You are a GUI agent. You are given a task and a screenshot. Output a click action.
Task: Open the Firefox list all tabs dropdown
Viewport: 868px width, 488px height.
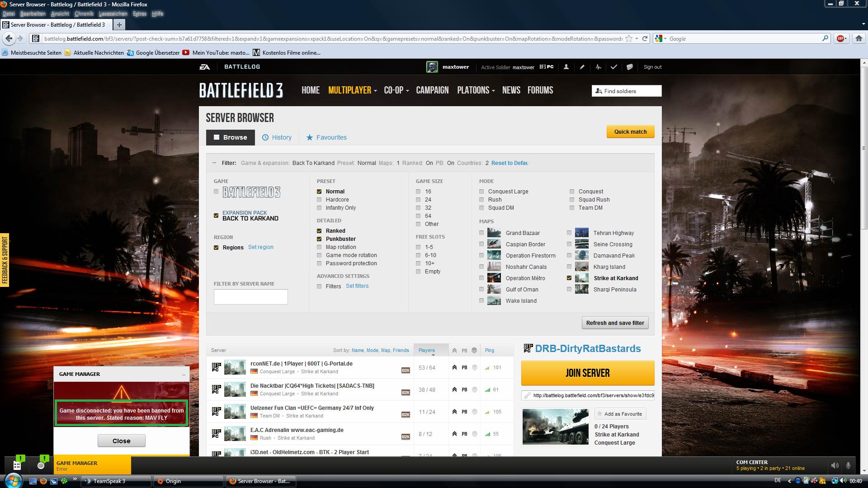click(863, 24)
